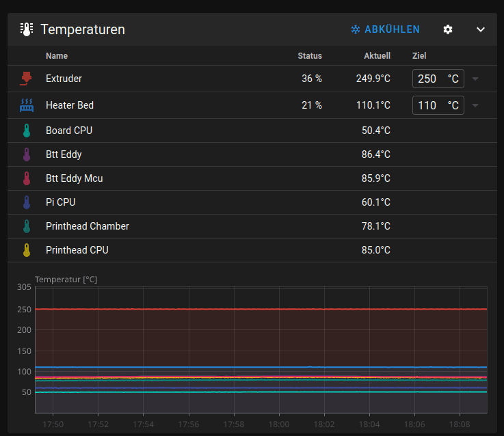Image resolution: width=504 pixels, height=436 pixels.
Task: Click the red extruder line in chart
Action: [261, 309]
